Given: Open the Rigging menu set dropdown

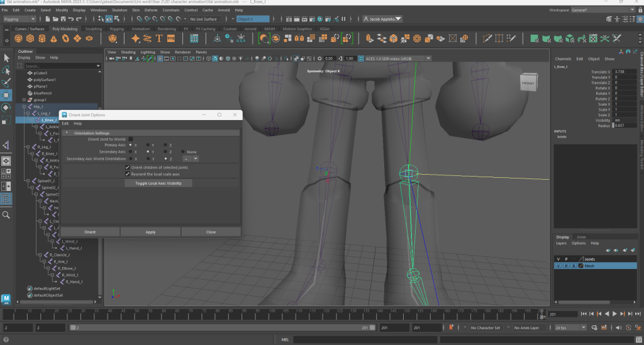Looking at the screenshot, I should 19,19.
